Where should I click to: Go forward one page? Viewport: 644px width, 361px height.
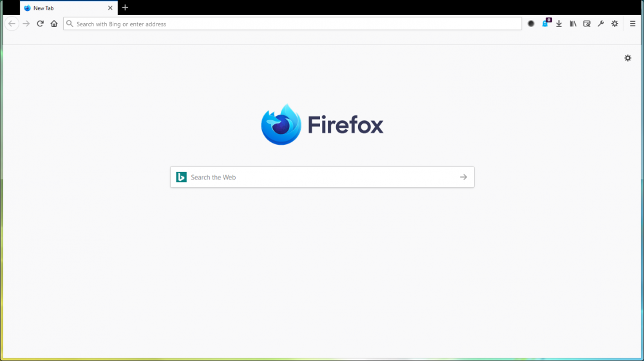26,24
